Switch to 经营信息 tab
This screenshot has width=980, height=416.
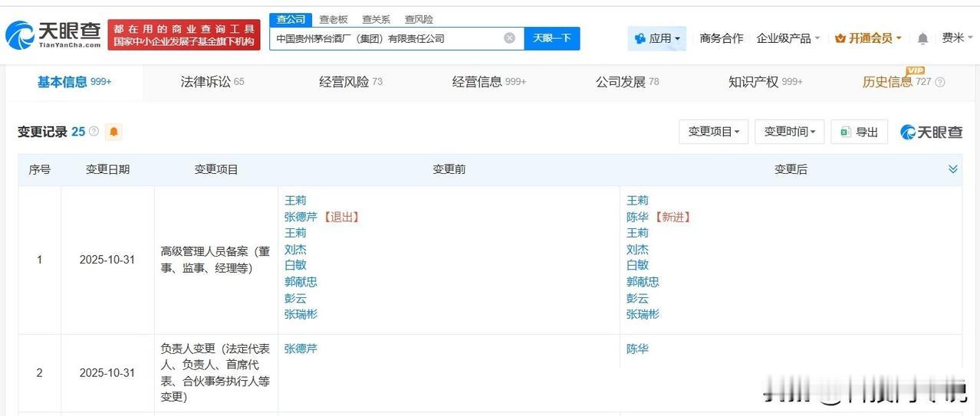click(x=489, y=82)
